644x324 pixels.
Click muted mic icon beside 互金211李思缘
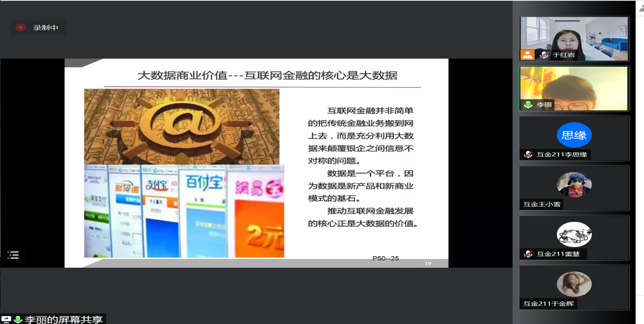(528, 155)
